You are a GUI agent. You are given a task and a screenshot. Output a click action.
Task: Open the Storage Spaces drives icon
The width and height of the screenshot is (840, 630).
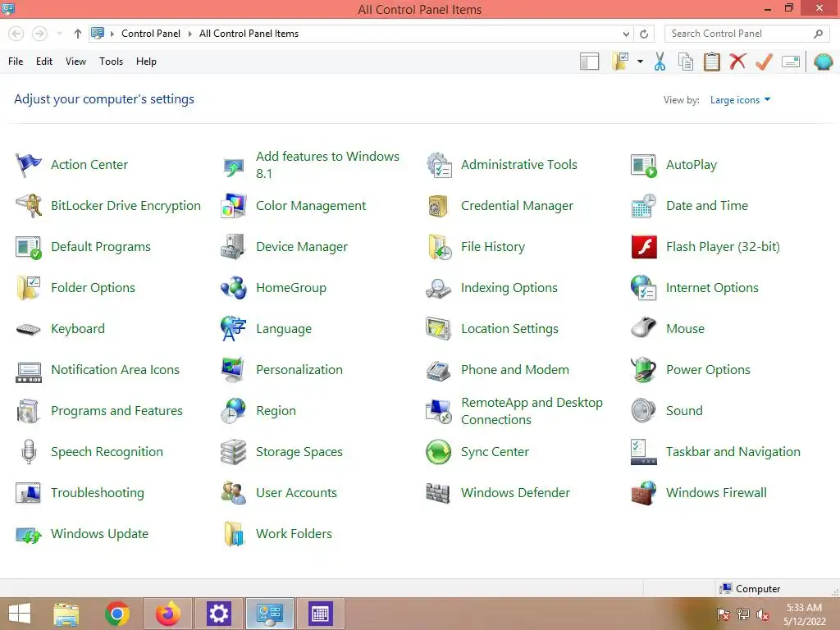[x=234, y=452]
